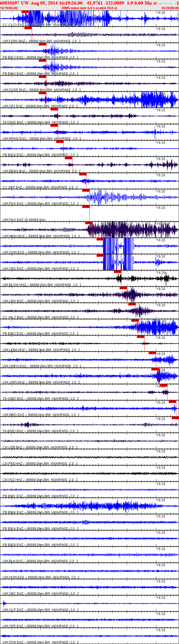Viewport: 179px width, 644px height.
Task: Select the pick flag on TA D03D trace
Action: [x=54, y=109]
